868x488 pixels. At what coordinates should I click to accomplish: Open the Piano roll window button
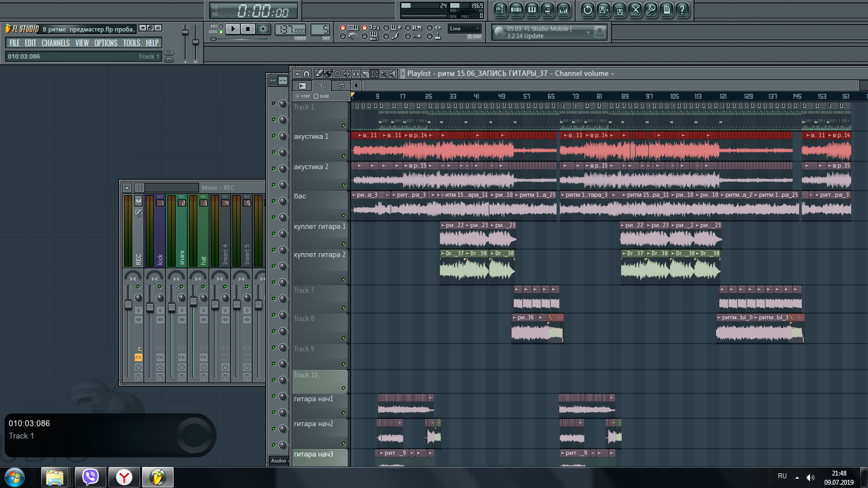click(x=532, y=9)
